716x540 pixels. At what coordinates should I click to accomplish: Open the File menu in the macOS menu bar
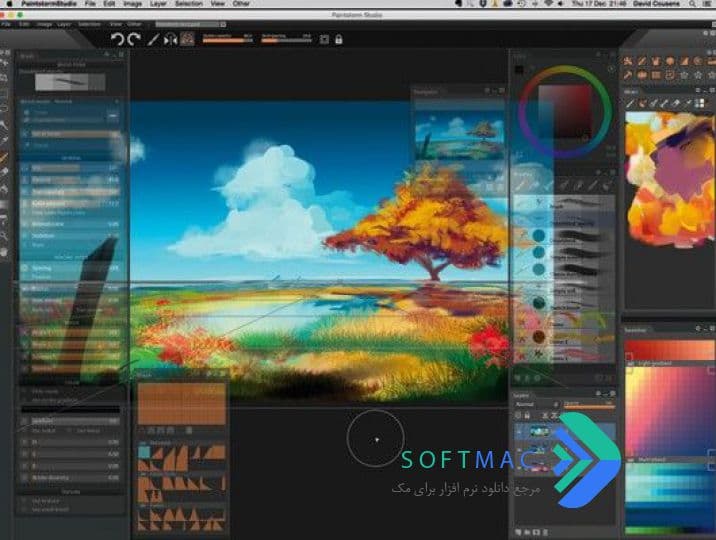click(x=90, y=4)
